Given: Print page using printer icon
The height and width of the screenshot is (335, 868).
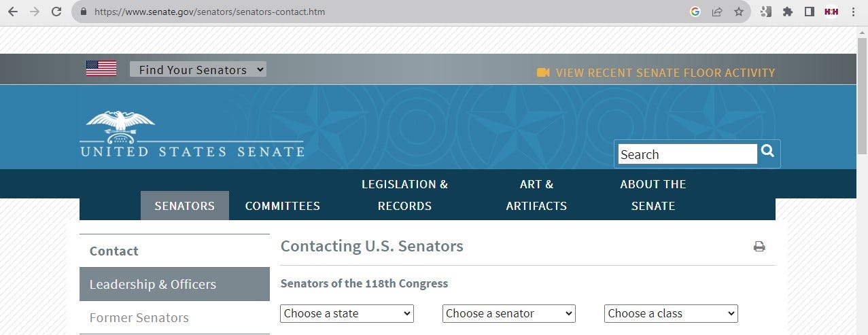Looking at the screenshot, I should (759, 247).
